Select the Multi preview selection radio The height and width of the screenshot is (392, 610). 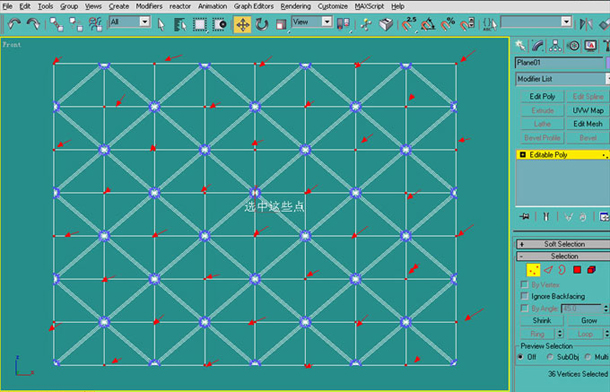588,357
